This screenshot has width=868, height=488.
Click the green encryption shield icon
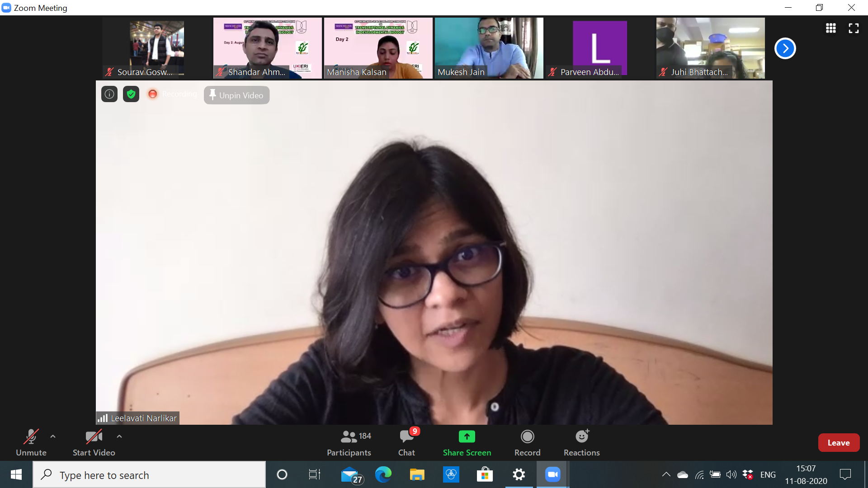coord(131,94)
